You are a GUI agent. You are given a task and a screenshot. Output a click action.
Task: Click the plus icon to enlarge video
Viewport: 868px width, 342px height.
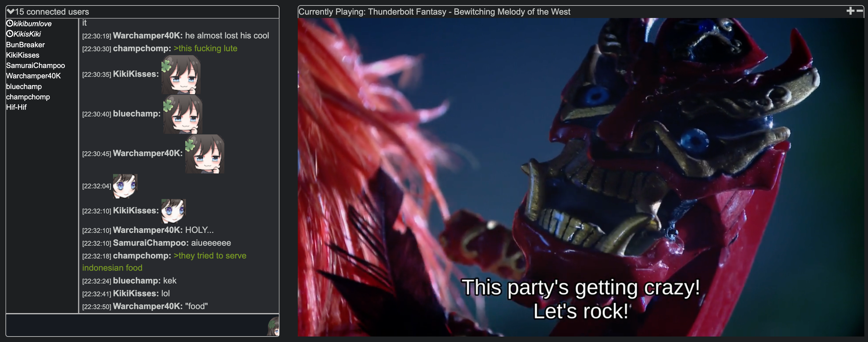[x=850, y=11]
